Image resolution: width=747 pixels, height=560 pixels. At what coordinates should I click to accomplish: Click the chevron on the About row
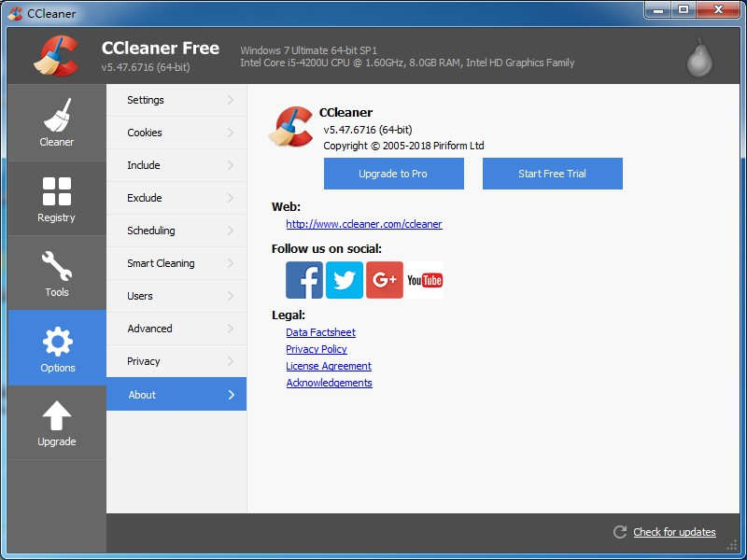click(x=231, y=395)
